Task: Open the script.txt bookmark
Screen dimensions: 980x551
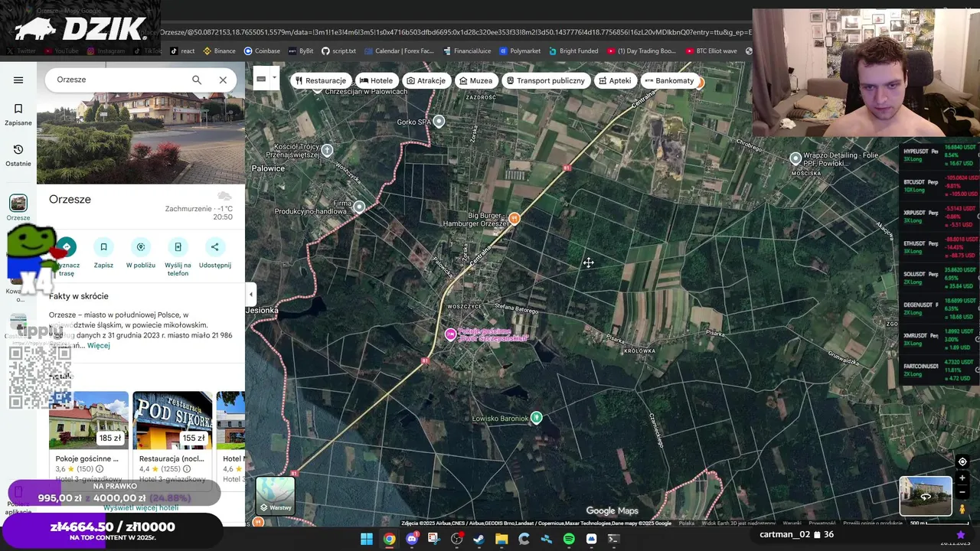Action: (338, 51)
